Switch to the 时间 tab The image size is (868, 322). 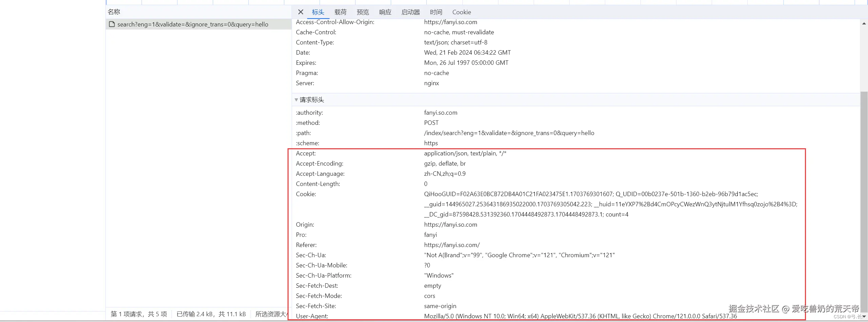[436, 12]
